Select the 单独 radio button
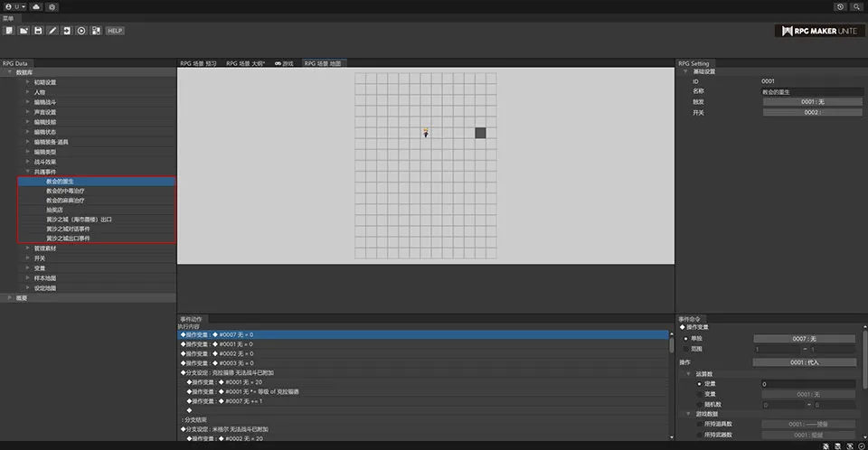This screenshot has height=450, width=868. tap(686, 338)
